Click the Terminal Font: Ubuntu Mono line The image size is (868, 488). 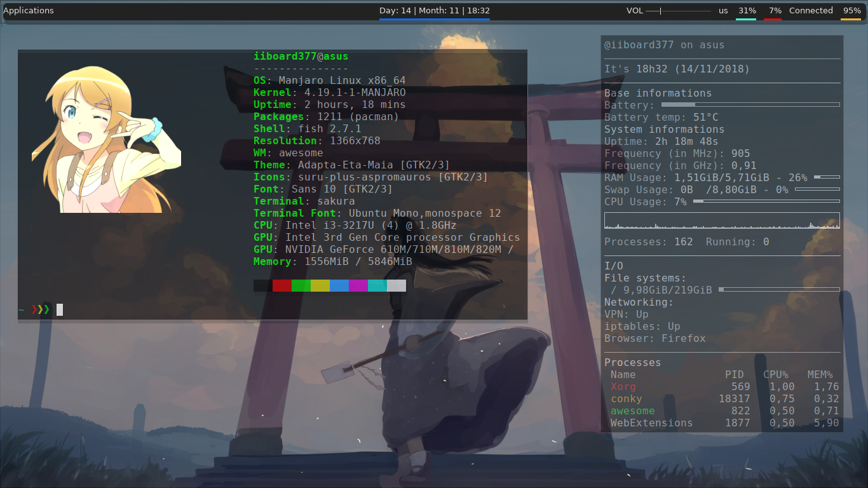pos(377,213)
